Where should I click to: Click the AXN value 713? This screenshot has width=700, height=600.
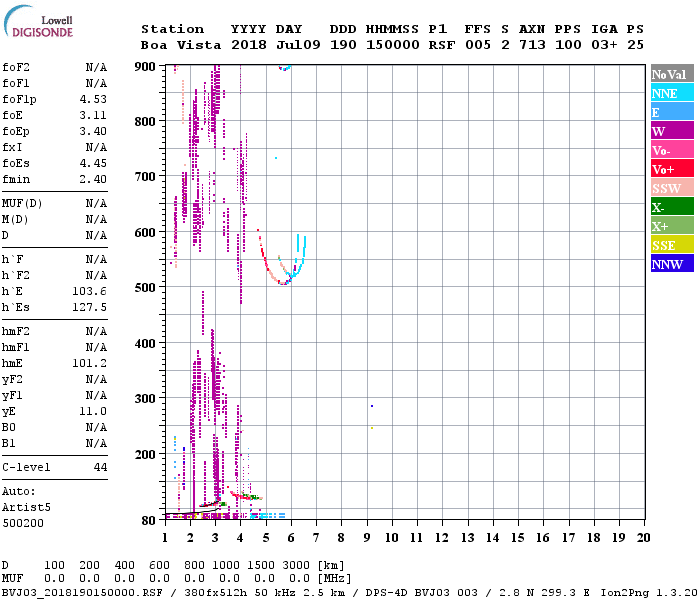(x=532, y=45)
